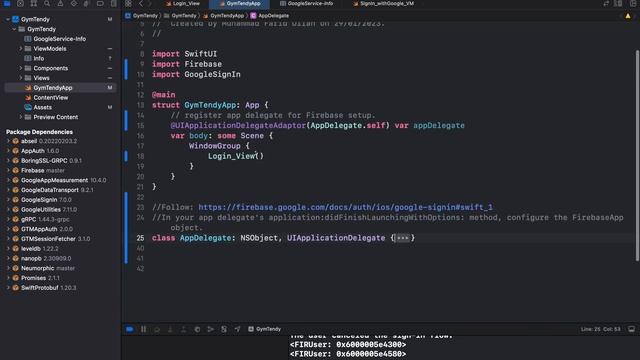Viewport: 640px width, 360px height.
Task: Switch to the GymTendyApp tab
Action: coord(240,4)
